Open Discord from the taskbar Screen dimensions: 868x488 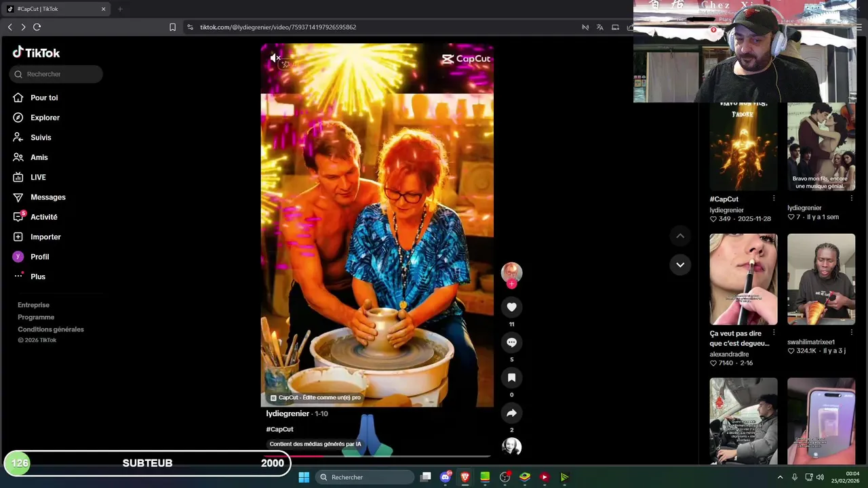pyautogui.click(x=446, y=477)
